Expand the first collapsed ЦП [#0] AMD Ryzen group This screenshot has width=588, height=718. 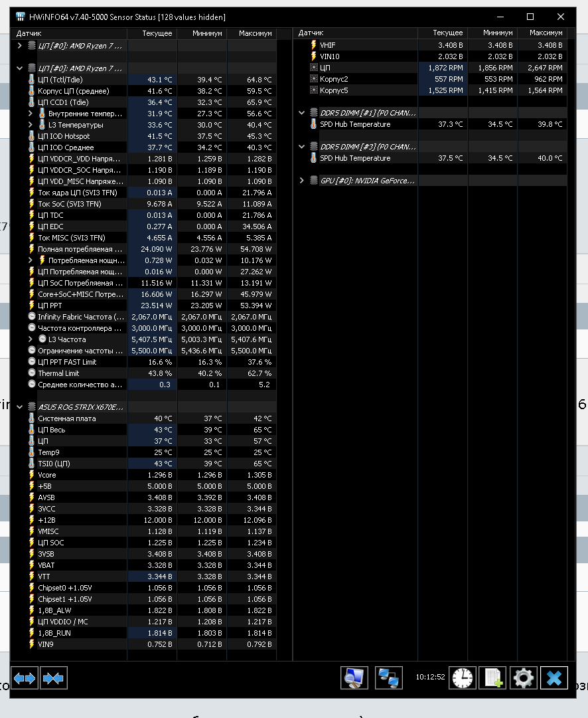click(19, 45)
